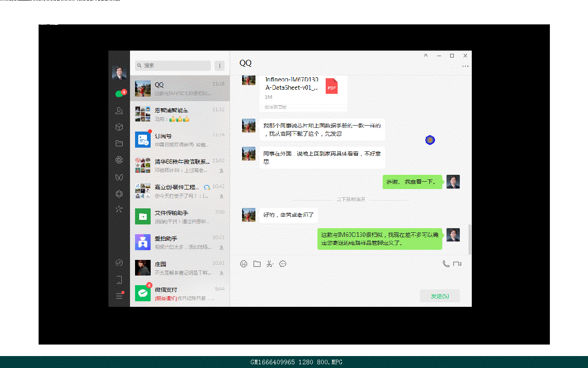Open the Channels butterfly icon
This screenshot has width=588, height=368.
tap(119, 177)
